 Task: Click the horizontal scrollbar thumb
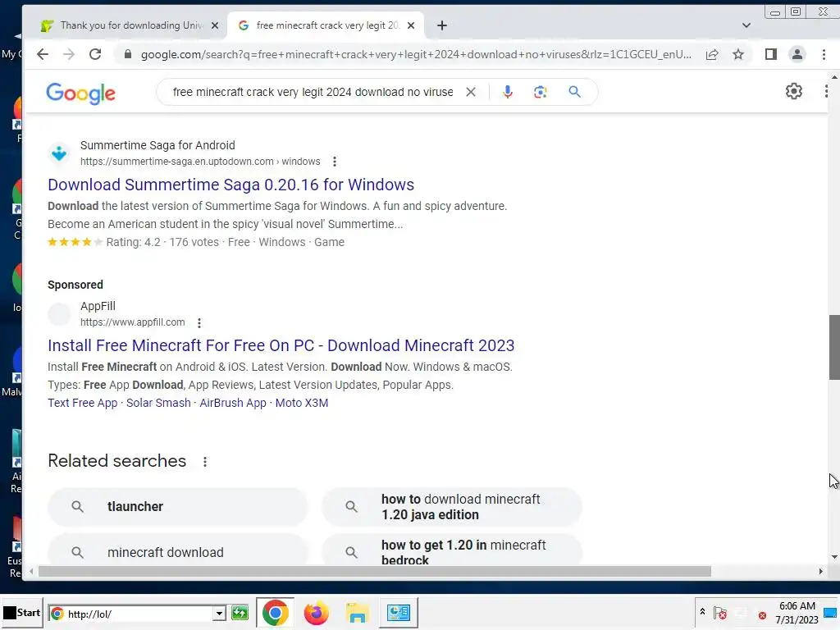[x=374, y=572]
